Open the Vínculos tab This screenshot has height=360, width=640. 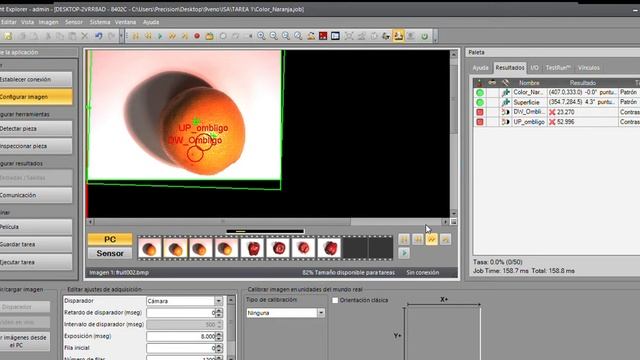click(589, 68)
